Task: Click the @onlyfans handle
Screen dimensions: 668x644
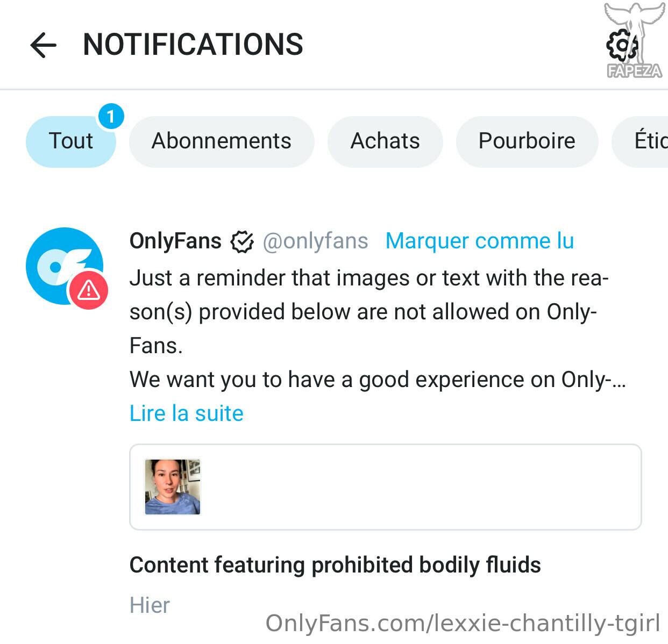Action: tap(315, 241)
